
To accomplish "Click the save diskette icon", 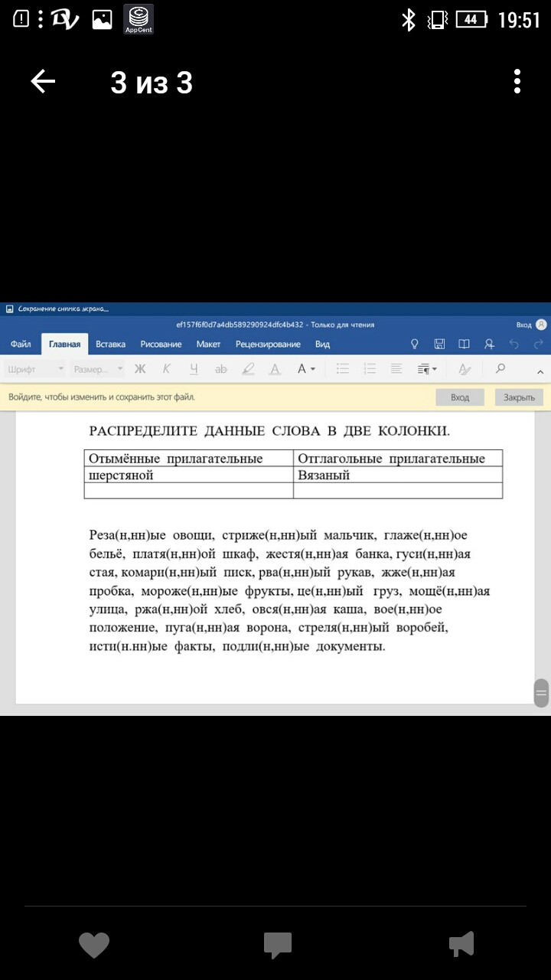I will [439, 345].
